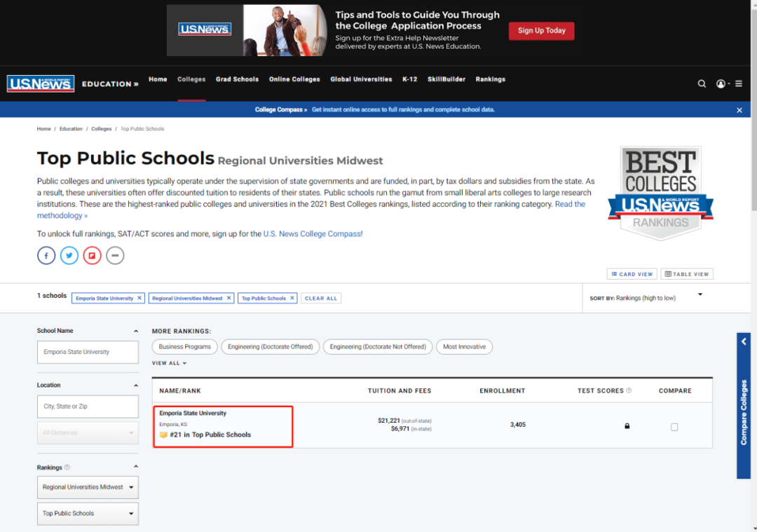This screenshot has height=532, width=757.
Task: Go to Global Universities nav item
Action: [x=361, y=79]
